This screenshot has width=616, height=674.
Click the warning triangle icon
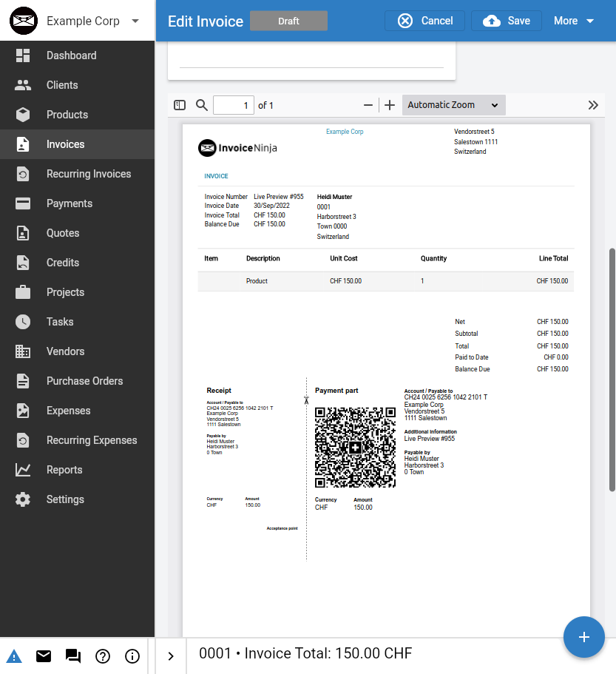(x=14, y=656)
